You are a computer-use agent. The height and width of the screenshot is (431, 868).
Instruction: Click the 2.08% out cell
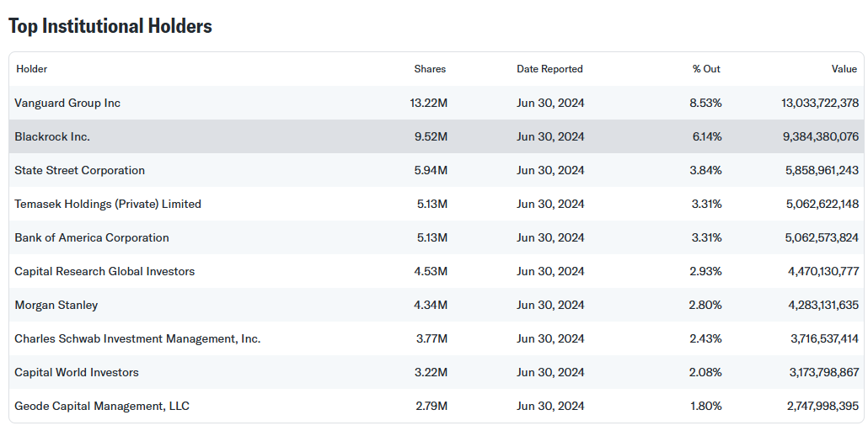(x=706, y=372)
